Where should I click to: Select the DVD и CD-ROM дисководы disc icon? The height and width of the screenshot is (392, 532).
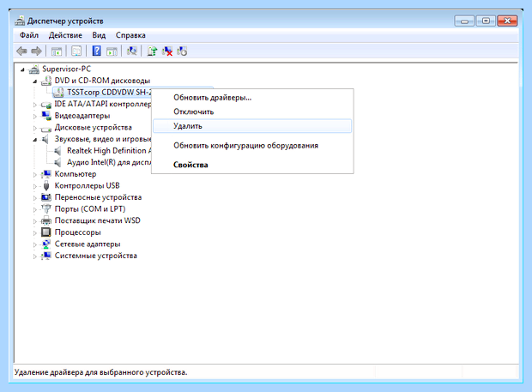[46, 81]
